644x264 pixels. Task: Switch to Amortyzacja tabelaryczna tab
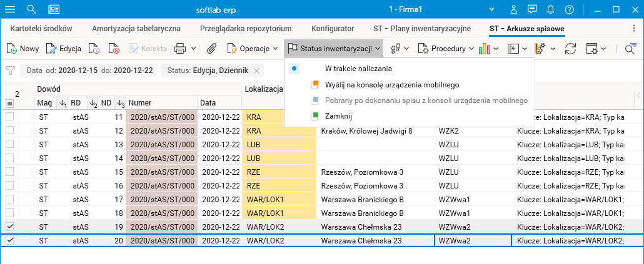pyautogui.click(x=136, y=28)
